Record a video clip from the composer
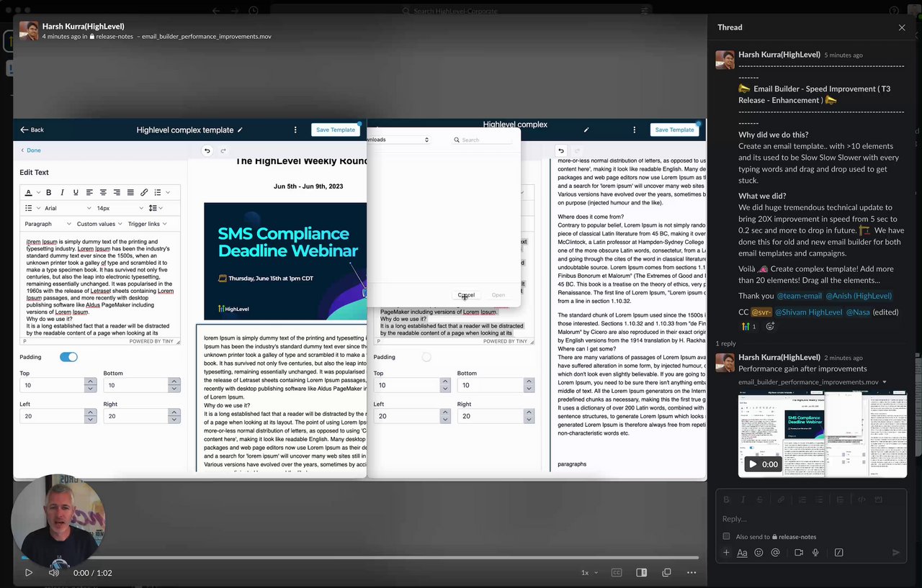 pyautogui.click(x=799, y=553)
